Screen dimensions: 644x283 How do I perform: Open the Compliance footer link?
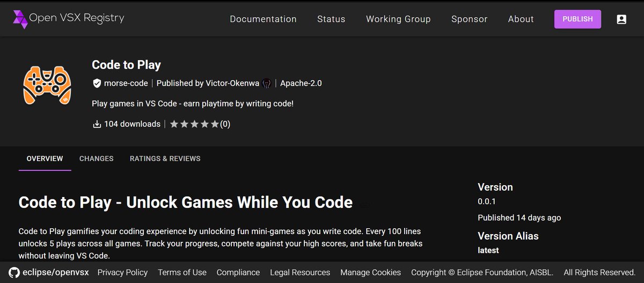[238, 272]
